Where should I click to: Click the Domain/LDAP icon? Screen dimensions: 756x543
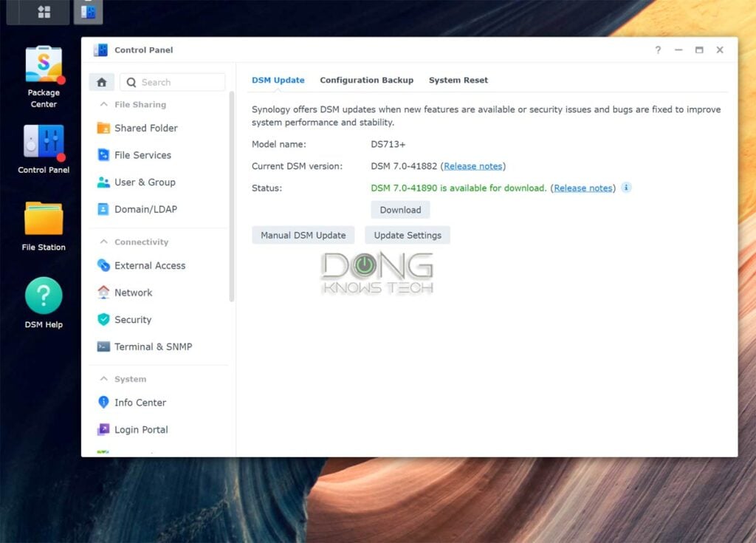103,209
